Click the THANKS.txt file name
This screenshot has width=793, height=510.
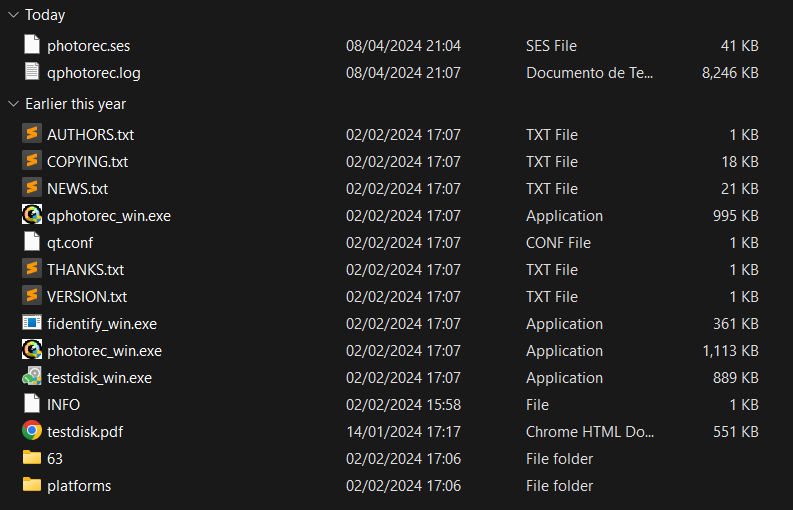(85, 270)
